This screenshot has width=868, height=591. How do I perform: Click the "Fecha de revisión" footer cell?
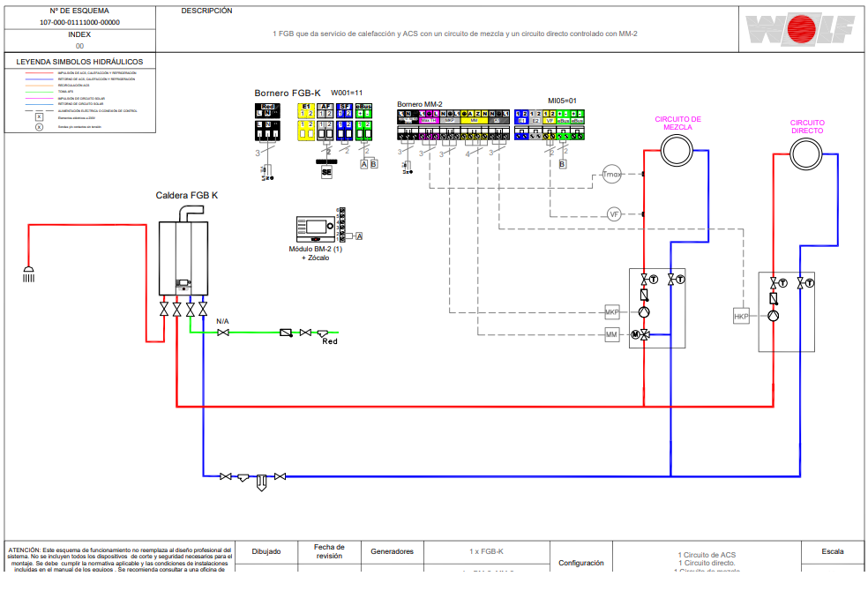click(329, 551)
